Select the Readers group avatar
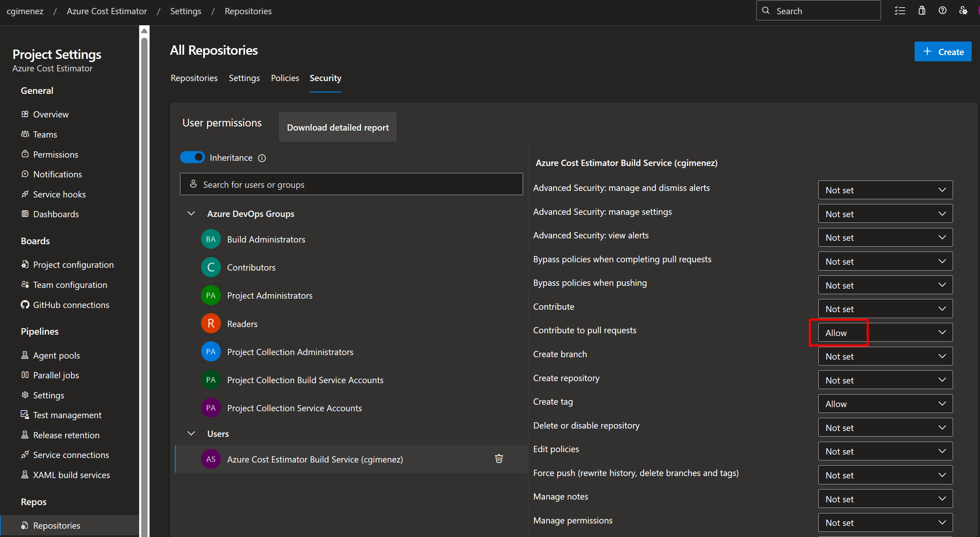Screen dimensions: 980x537 [x=211, y=324]
